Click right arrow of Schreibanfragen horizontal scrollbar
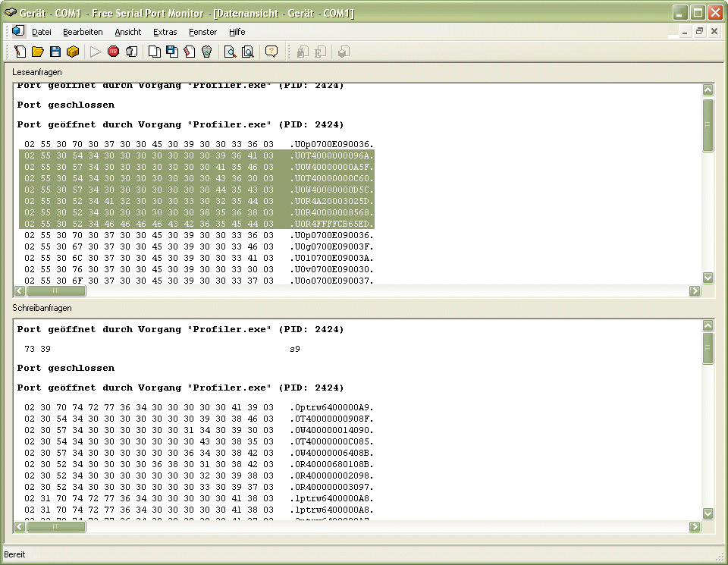The height and width of the screenshot is (565, 728). pyautogui.click(x=695, y=527)
